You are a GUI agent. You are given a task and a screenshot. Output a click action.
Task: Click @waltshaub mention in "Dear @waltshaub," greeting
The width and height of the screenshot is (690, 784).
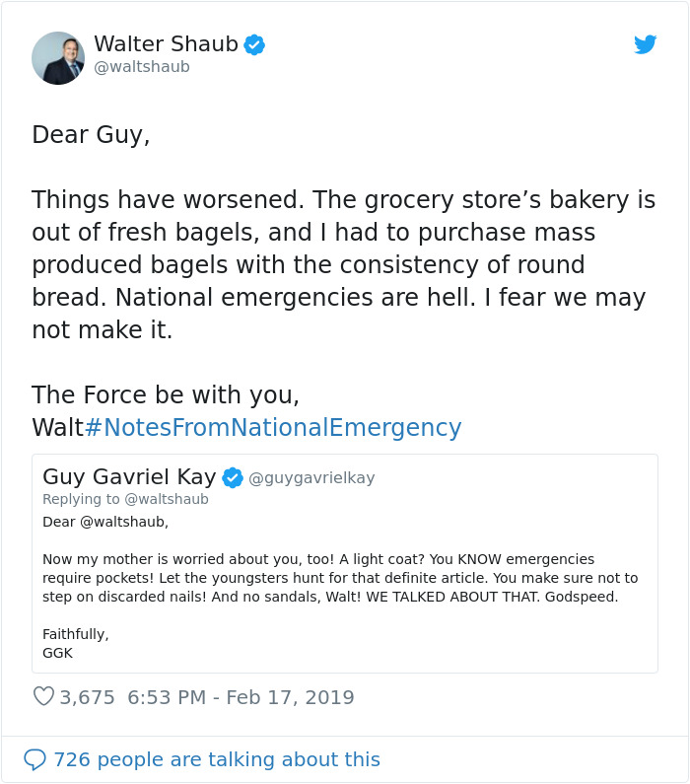coord(124,521)
